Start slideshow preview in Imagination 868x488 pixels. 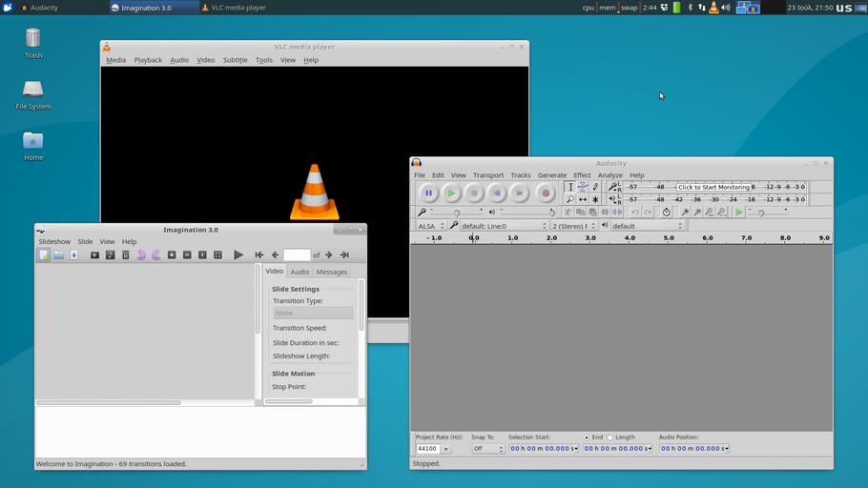(238, 254)
